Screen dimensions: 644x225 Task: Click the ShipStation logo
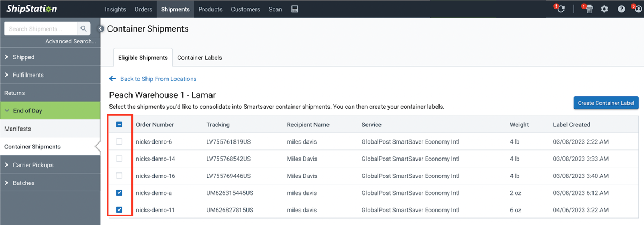click(x=31, y=9)
